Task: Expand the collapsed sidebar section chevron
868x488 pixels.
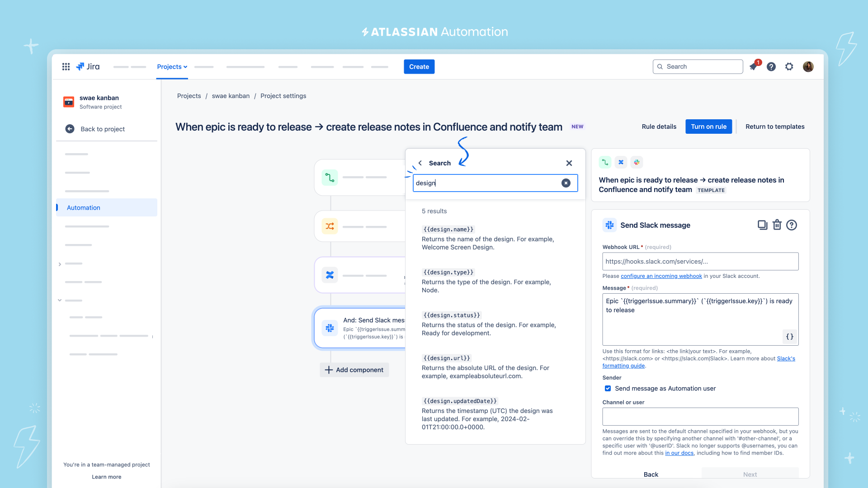Action: tap(60, 263)
